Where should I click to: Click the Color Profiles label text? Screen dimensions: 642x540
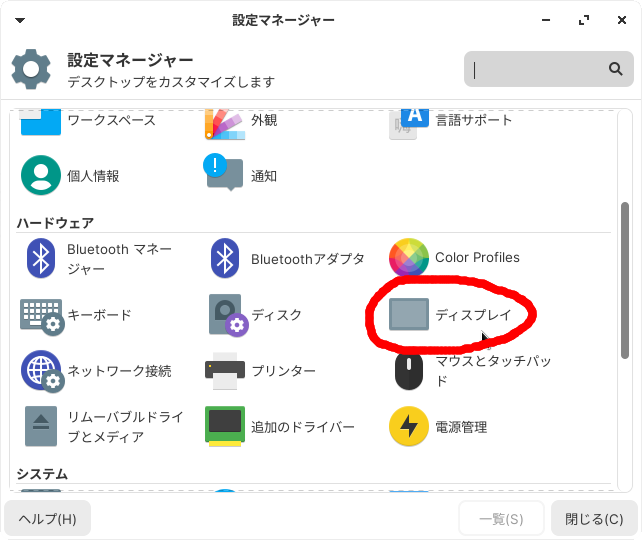tap(477, 257)
